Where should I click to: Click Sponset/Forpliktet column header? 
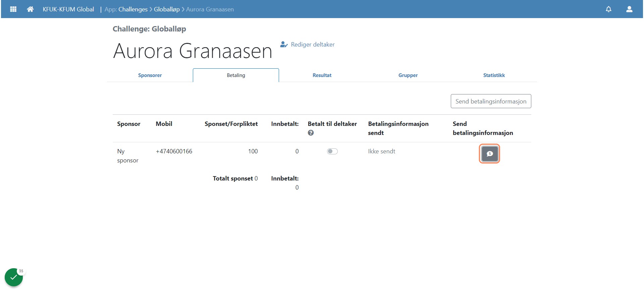click(231, 124)
